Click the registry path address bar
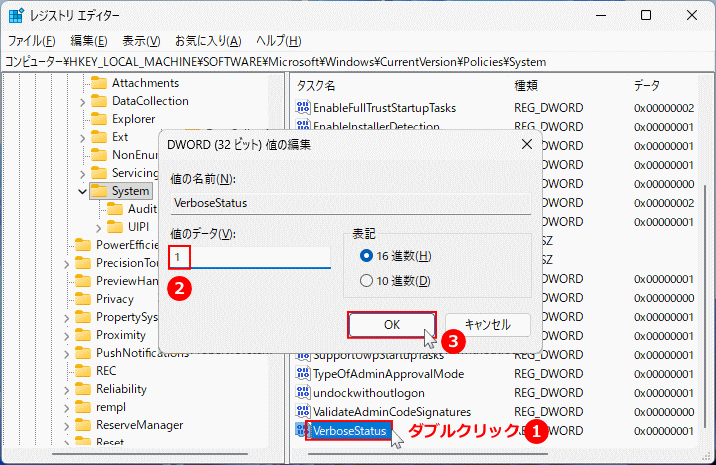 coord(358,62)
